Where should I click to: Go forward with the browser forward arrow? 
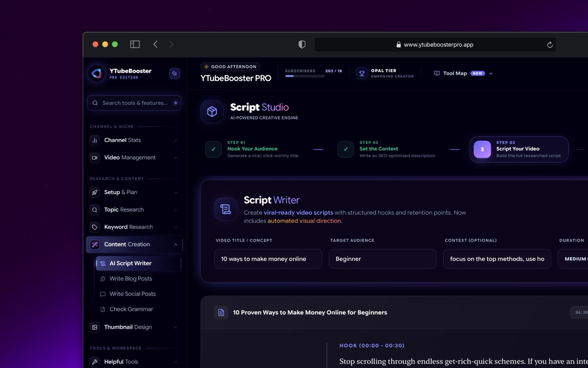point(171,44)
